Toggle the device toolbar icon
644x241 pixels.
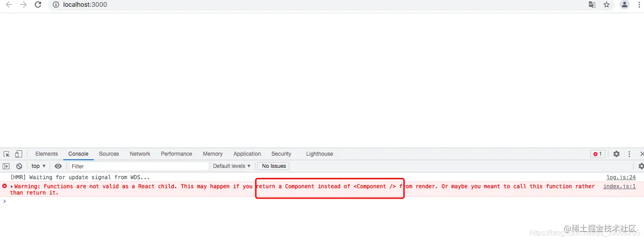[x=19, y=154]
